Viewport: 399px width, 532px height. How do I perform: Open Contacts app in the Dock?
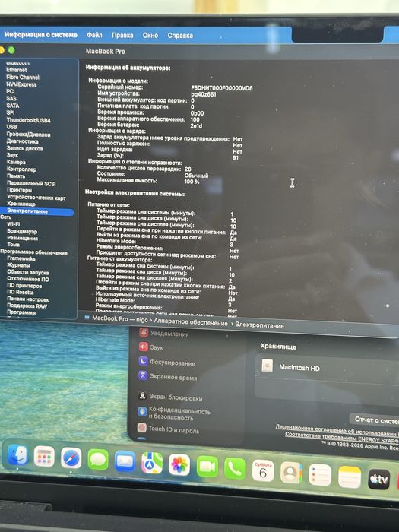tap(291, 472)
